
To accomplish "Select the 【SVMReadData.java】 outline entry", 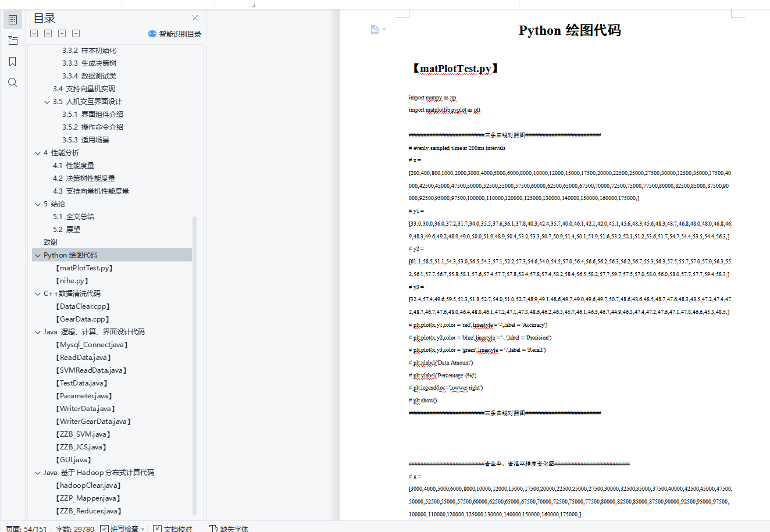I will pyautogui.click(x=91, y=370).
